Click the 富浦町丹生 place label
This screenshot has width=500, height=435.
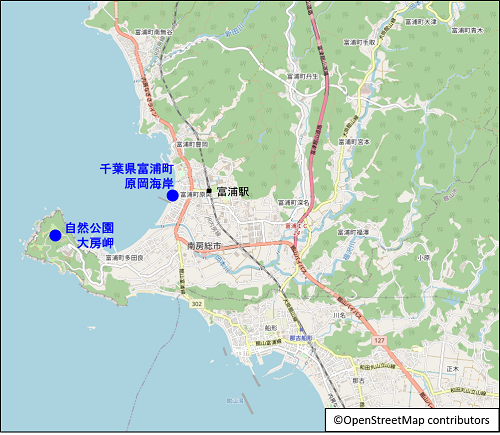pyautogui.click(x=303, y=76)
